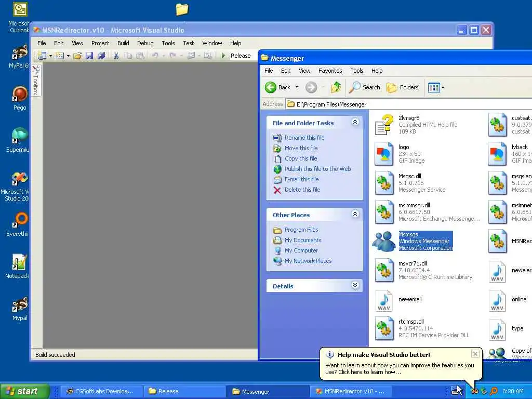The width and height of the screenshot is (532, 399).
Task: Open Build menu in Visual Studio
Action: pyautogui.click(x=123, y=43)
